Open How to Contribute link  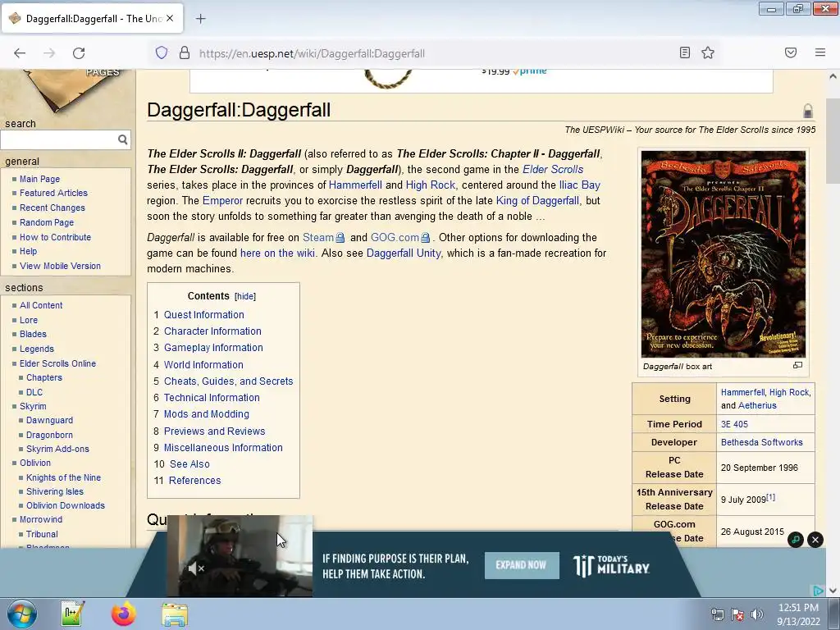coord(55,237)
